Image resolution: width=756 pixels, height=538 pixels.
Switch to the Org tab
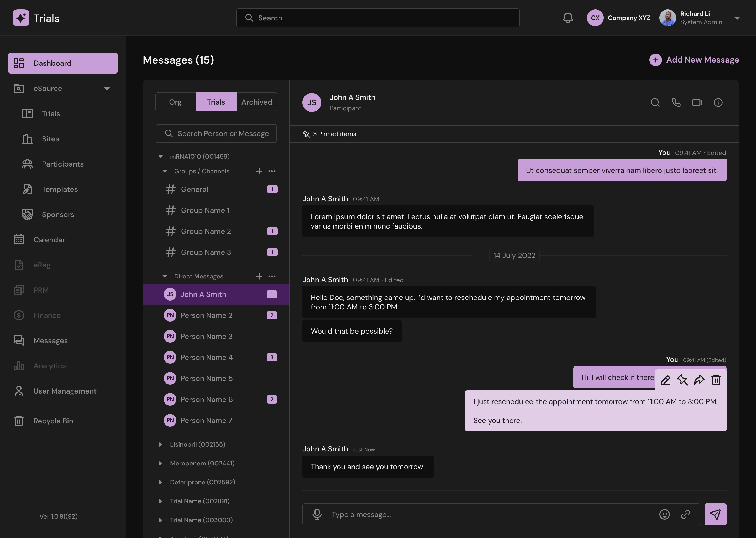175,102
